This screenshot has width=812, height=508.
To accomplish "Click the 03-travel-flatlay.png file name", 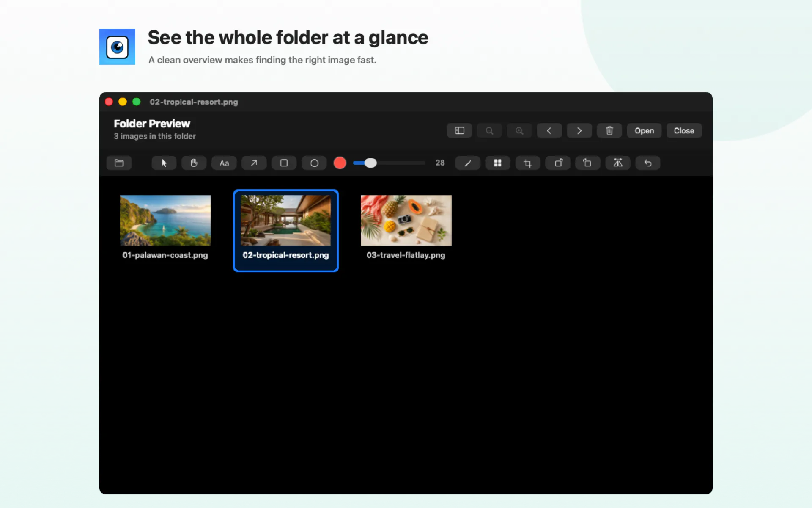I will coord(406,255).
